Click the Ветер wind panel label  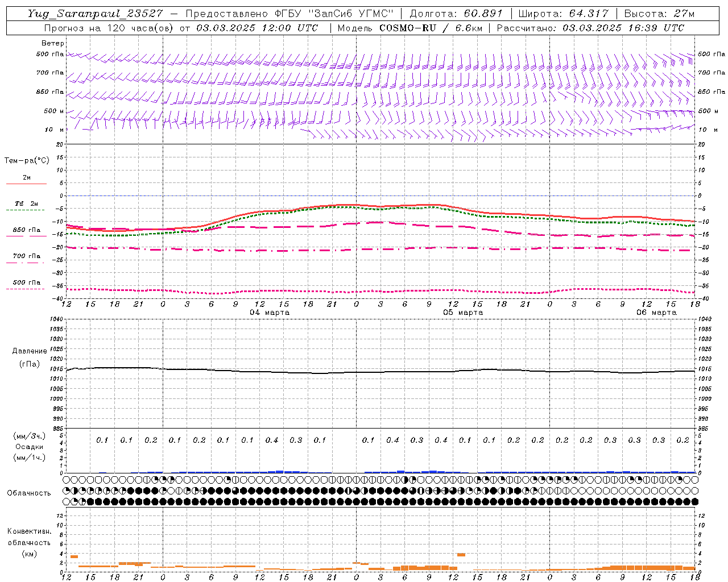click(53, 43)
